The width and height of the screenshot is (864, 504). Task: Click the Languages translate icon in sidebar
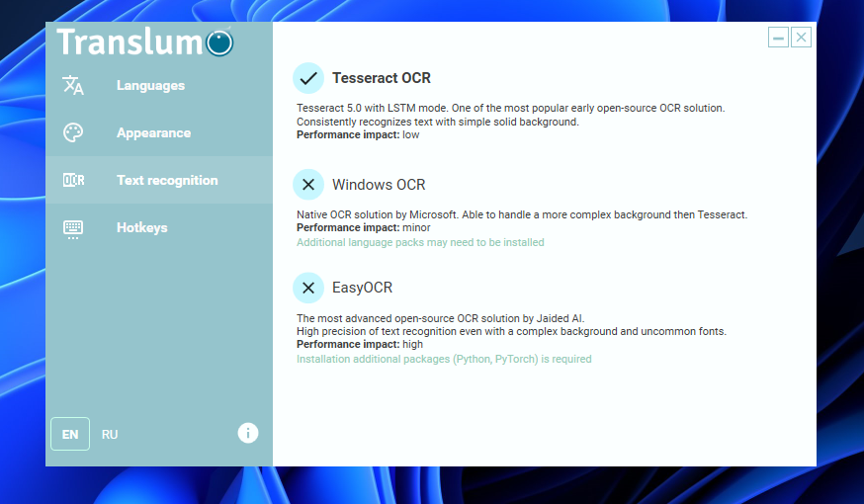coord(73,85)
